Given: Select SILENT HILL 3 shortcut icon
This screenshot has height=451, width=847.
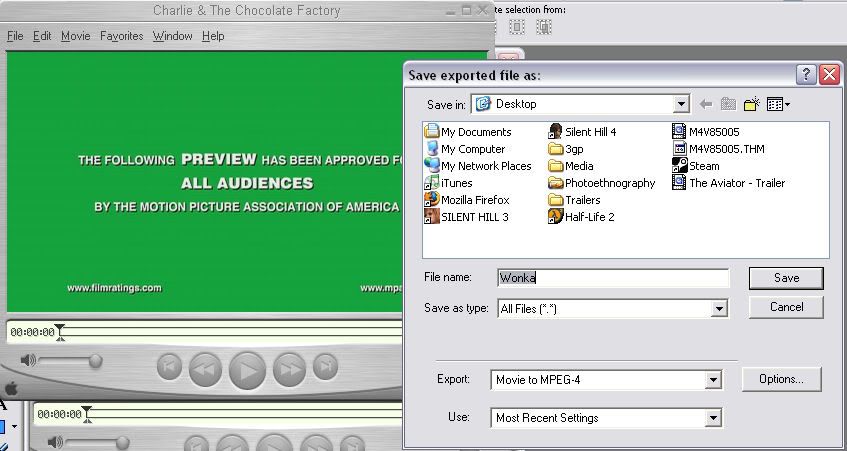Looking at the screenshot, I should click(x=432, y=217).
